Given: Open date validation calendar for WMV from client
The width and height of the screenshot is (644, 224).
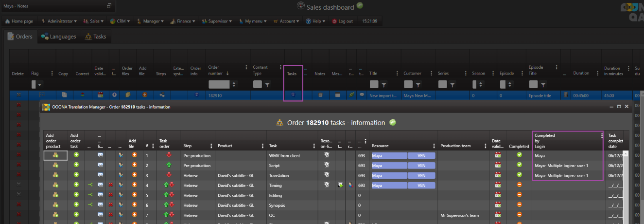Looking at the screenshot, I should (x=497, y=156).
